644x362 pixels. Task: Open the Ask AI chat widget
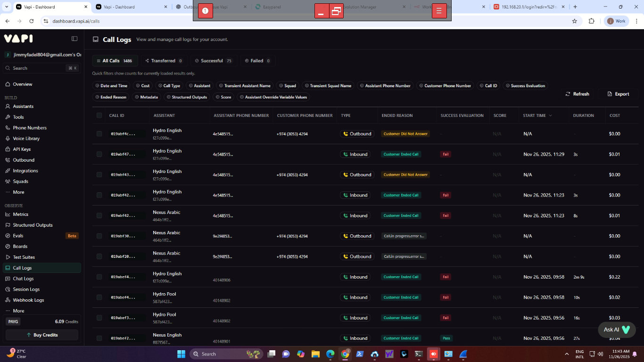point(617,329)
